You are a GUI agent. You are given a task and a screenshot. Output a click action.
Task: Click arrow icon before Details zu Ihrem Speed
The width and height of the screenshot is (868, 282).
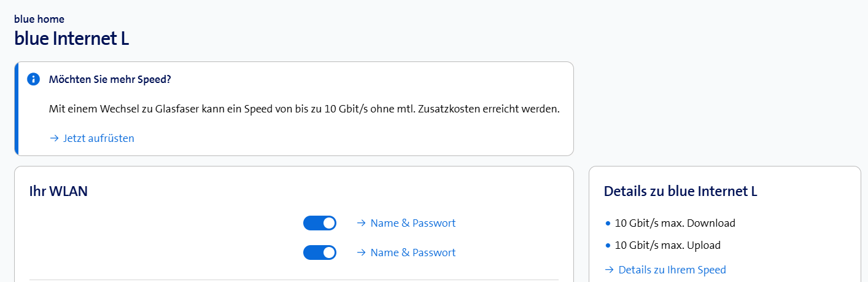click(x=610, y=270)
